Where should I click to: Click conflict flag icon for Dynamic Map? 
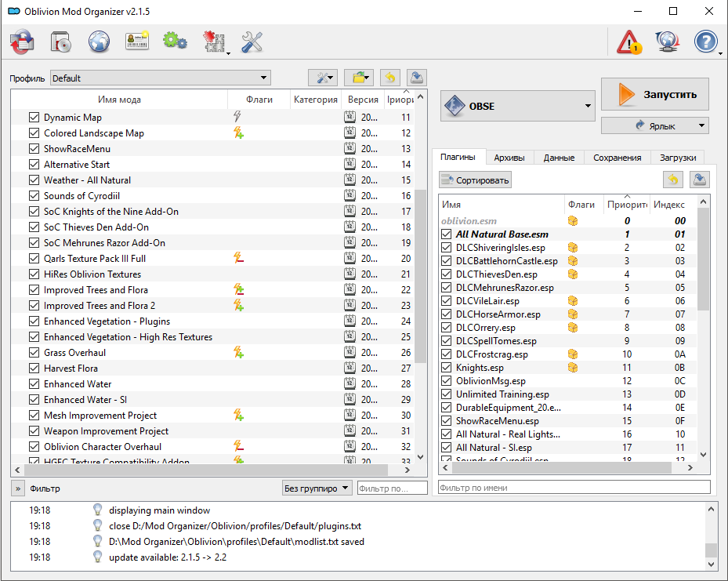point(237,117)
